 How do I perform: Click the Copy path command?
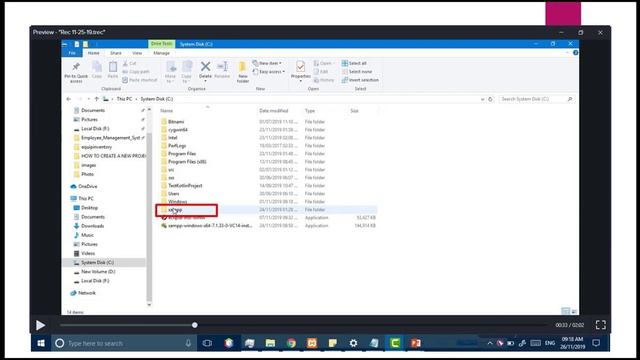136,71
